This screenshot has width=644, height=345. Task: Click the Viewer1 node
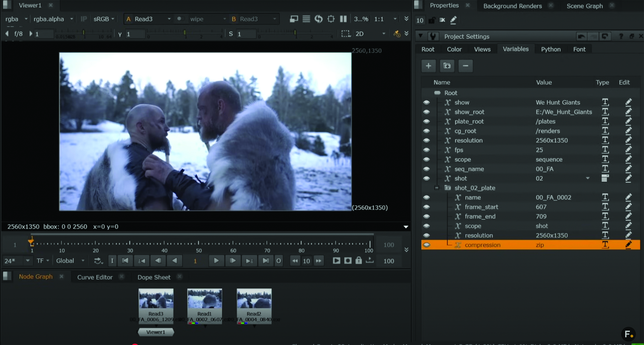tap(155, 332)
